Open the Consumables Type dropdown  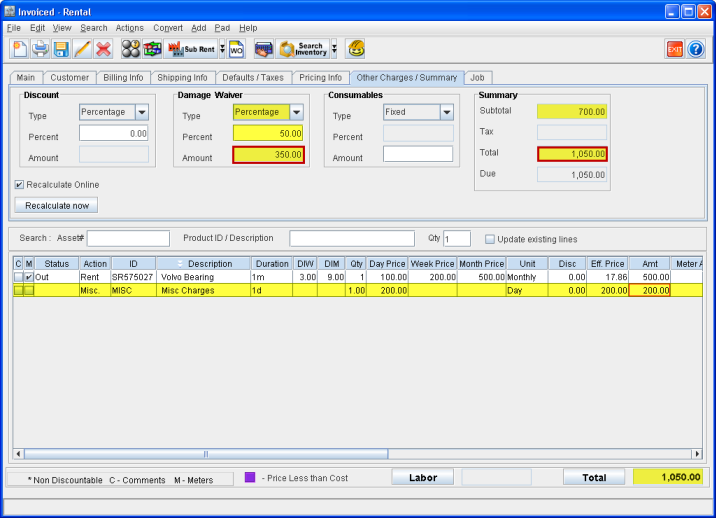(x=447, y=112)
